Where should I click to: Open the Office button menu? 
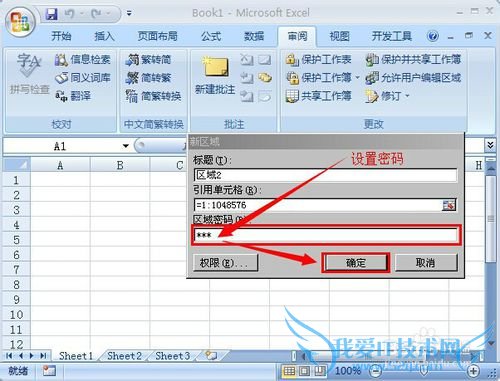point(21,22)
